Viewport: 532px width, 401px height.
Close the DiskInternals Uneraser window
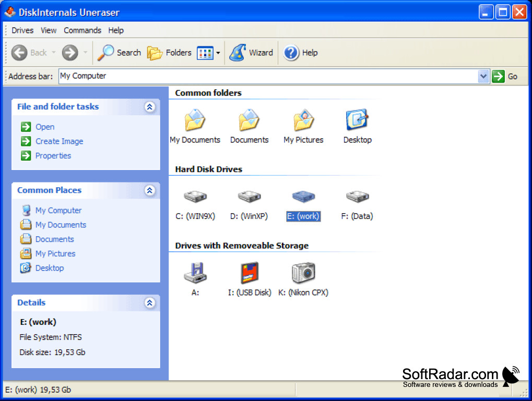519,13
